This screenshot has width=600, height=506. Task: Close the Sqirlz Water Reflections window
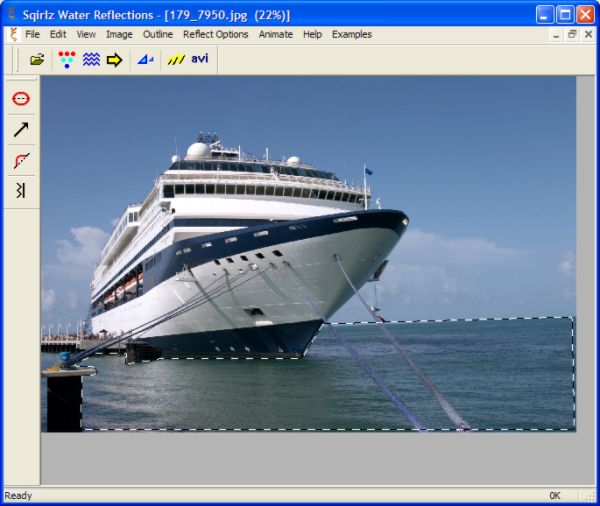(585, 15)
